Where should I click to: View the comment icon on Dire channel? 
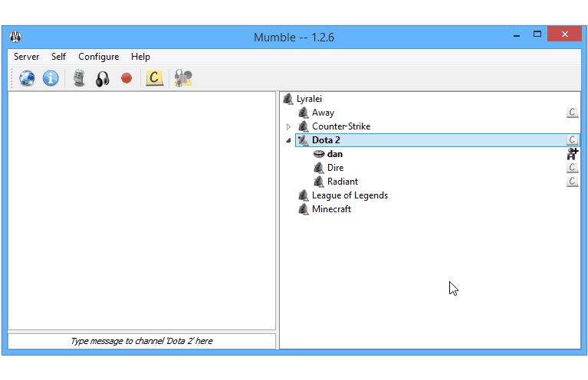tap(572, 168)
